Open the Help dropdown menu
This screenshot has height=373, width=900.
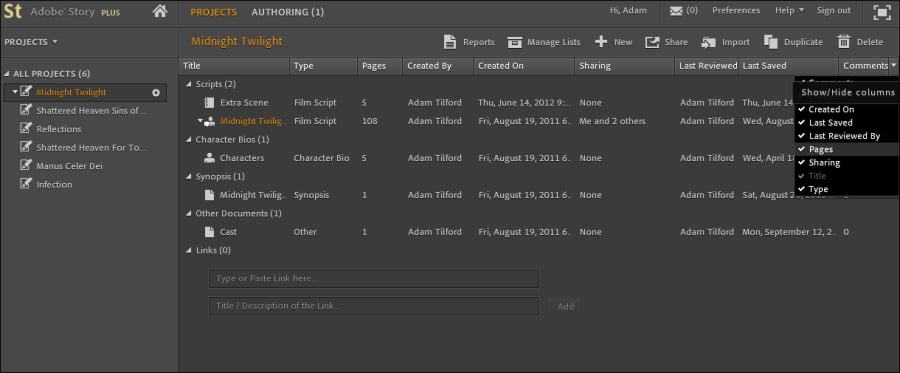[789, 10]
